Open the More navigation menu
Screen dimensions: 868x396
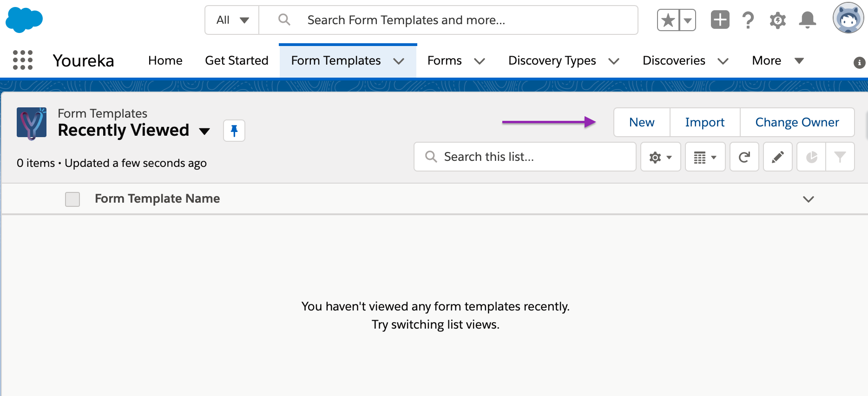point(778,60)
